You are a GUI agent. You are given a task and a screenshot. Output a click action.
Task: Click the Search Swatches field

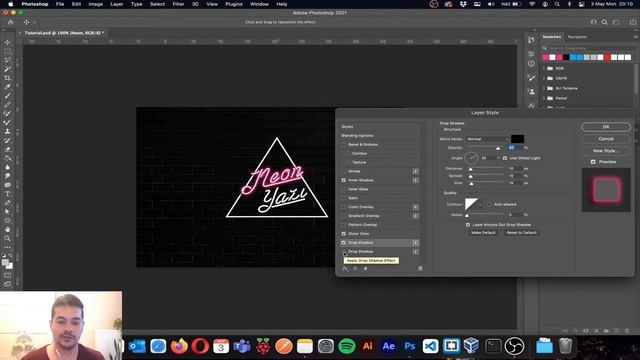(588, 48)
